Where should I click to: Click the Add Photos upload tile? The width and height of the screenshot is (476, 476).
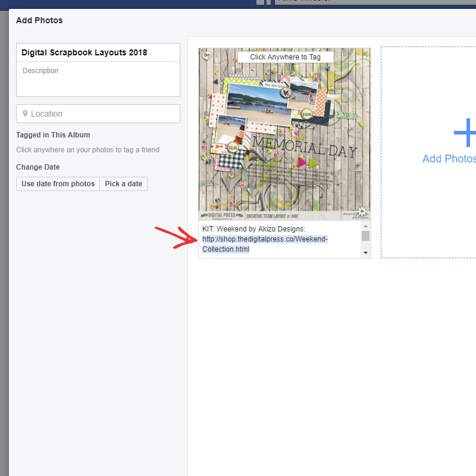tap(428, 152)
